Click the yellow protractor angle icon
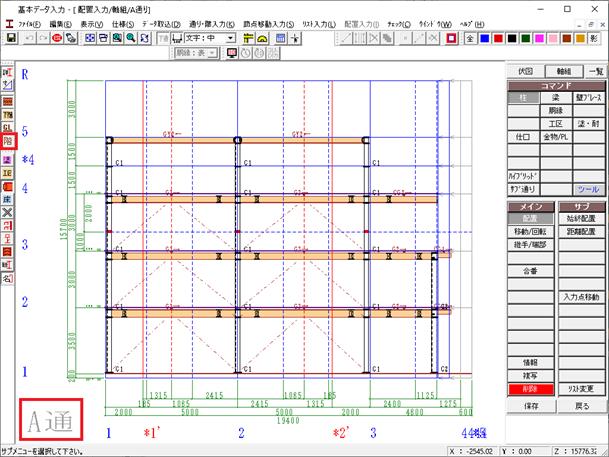The width and height of the screenshot is (609, 457). [263, 38]
